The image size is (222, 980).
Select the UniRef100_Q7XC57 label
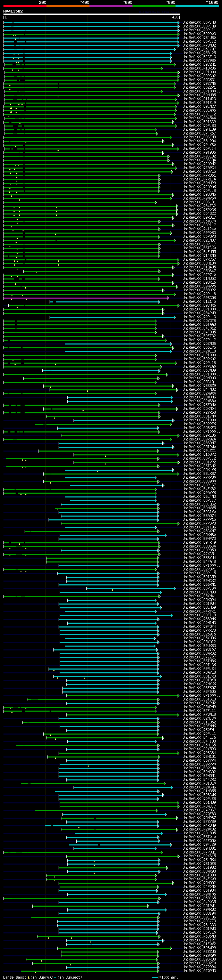click(x=199, y=259)
